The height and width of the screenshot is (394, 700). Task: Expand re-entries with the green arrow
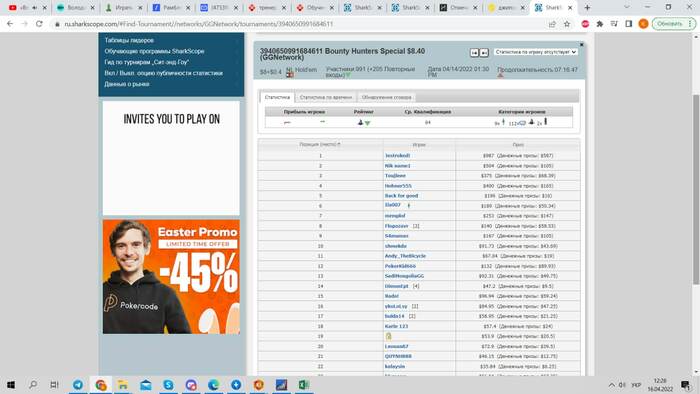coord(348,75)
